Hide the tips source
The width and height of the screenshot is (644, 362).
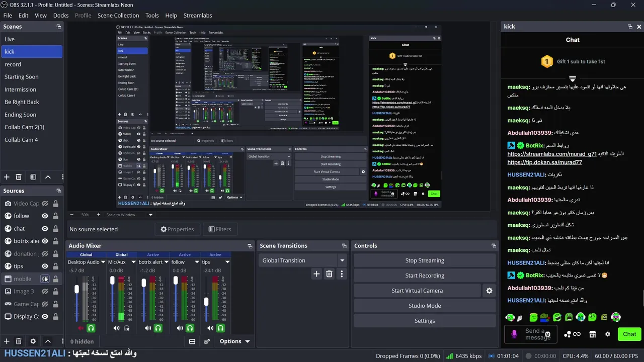pos(45,266)
